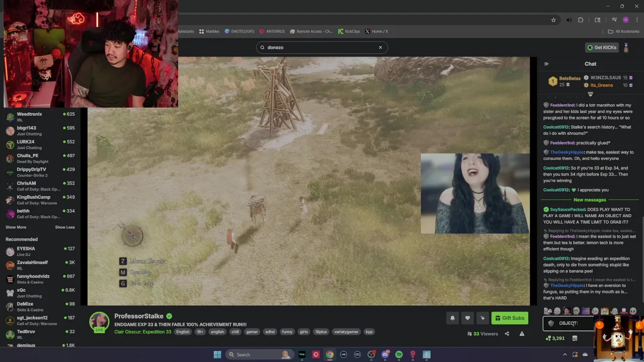Open the Clair Obscur: Expedition 33 category link
This screenshot has height=362, width=644.
tap(143, 332)
